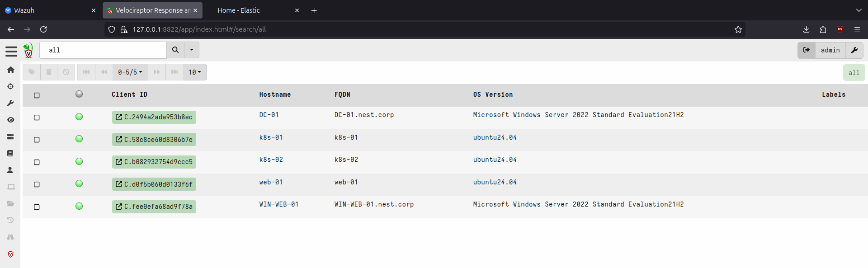Toggle the select-all header checkbox
Viewport: 868px width, 268px height.
pyautogui.click(x=37, y=95)
